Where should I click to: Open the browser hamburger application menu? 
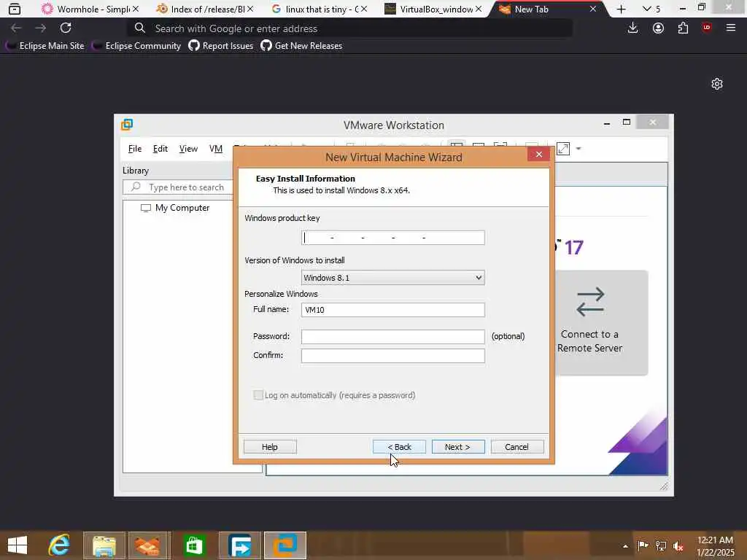(731, 28)
